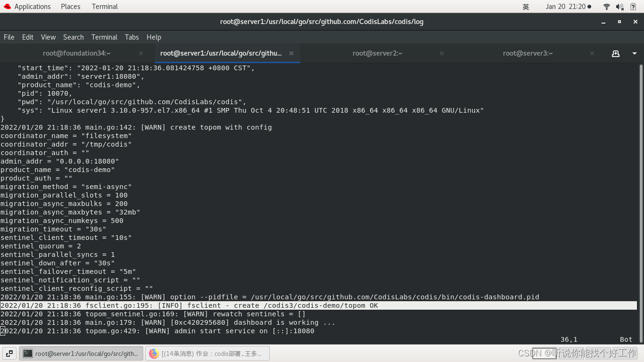644x362 pixels.
Task: Click the battery status icon in tray
Action: pos(632,7)
